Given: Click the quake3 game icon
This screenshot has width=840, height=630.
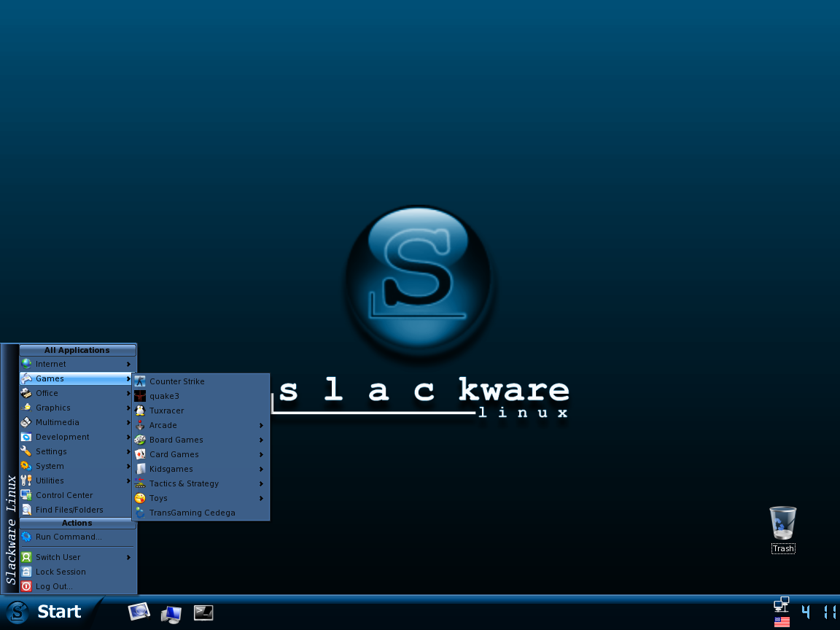Looking at the screenshot, I should click(140, 396).
